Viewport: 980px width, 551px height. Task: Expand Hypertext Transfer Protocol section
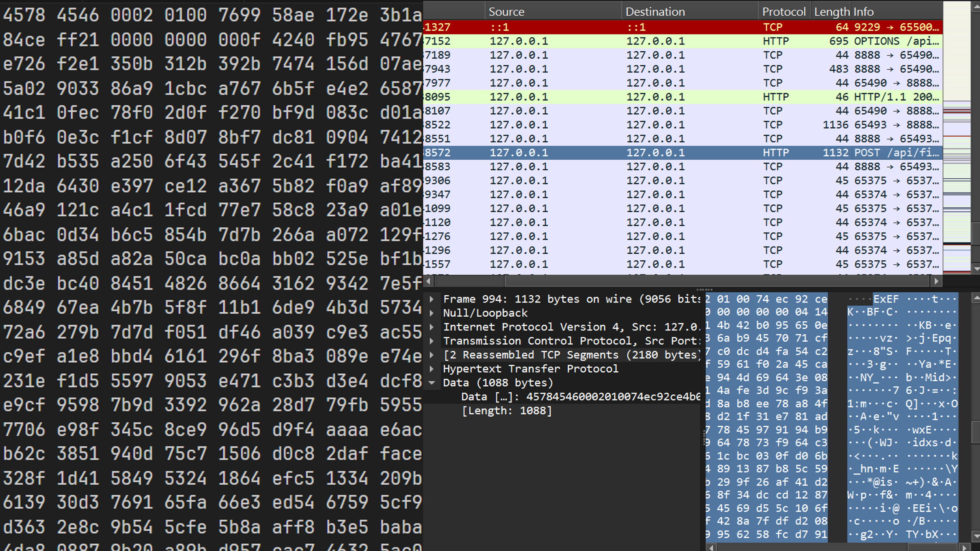pos(432,369)
